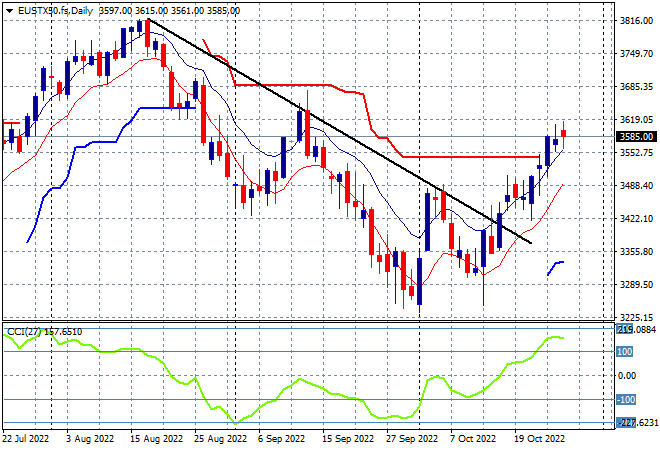This screenshot has height=450, width=660.
Task: Click the small green marker near 6 Sep
Action: [x=292, y=142]
